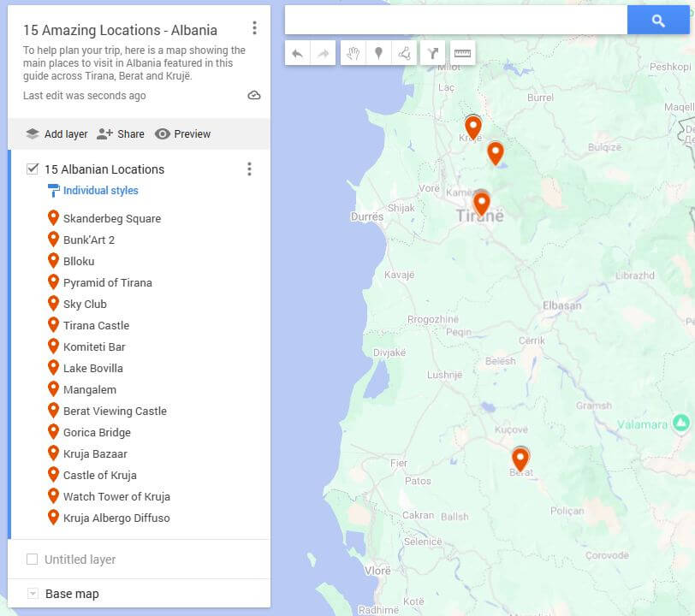Select the measure distance ruler tool

pyautogui.click(x=462, y=53)
